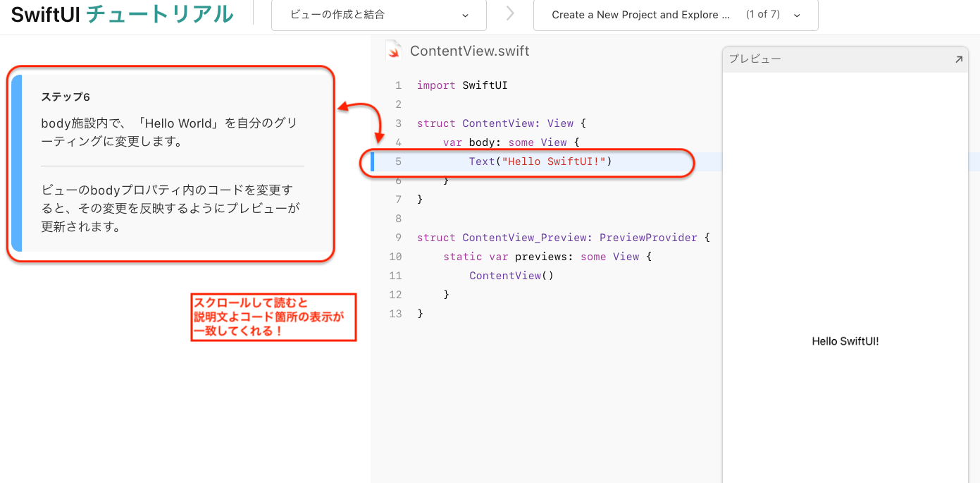Click the struct ContentView_Preview: PreviewProvider line
The height and width of the screenshot is (483, 980).
tap(564, 238)
